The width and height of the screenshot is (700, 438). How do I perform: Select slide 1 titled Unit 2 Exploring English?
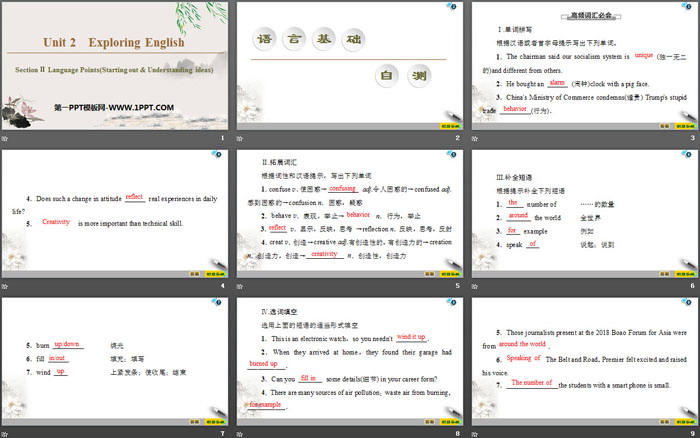[x=115, y=66]
